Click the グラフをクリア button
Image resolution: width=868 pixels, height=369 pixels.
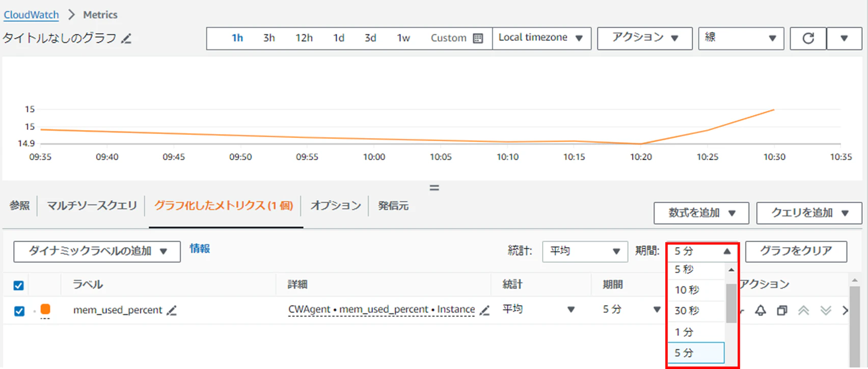796,251
